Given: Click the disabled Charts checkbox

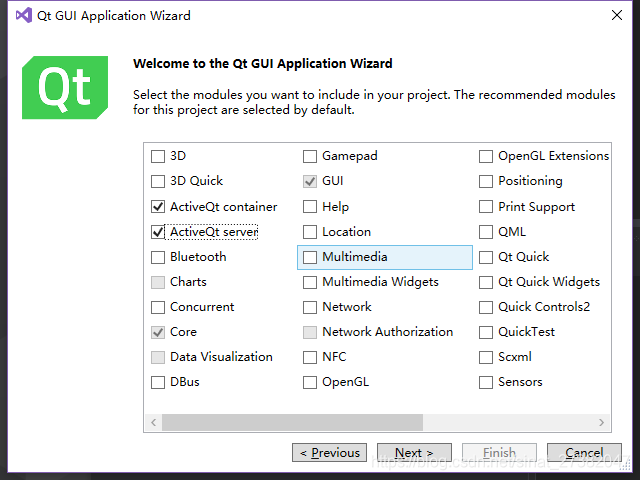Looking at the screenshot, I should (x=158, y=282).
